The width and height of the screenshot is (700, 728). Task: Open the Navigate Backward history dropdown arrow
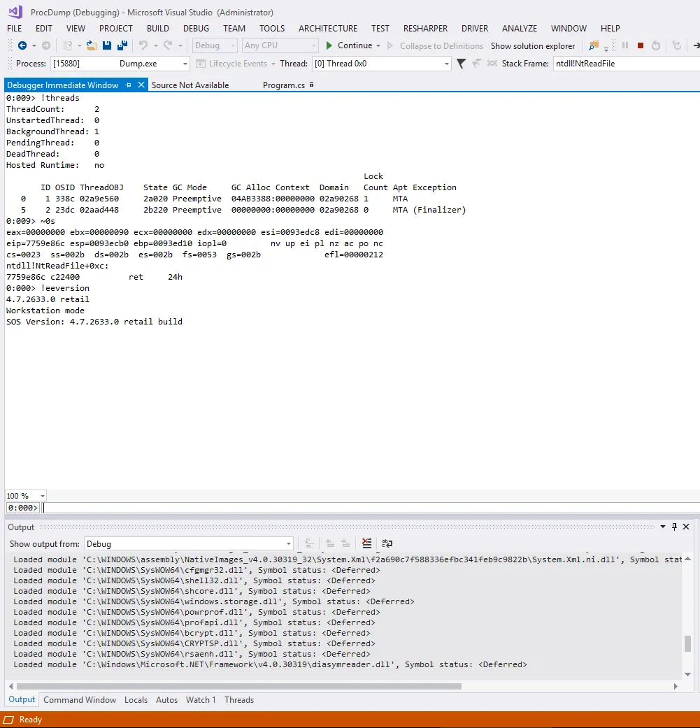pyautogui.click(x=34, y=45)
